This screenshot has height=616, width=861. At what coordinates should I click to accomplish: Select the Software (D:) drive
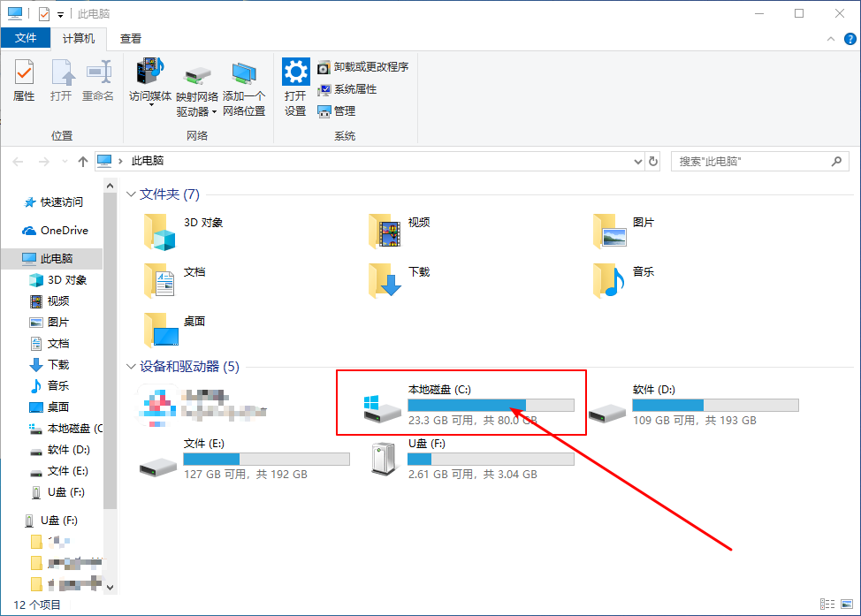pos(694,405)
